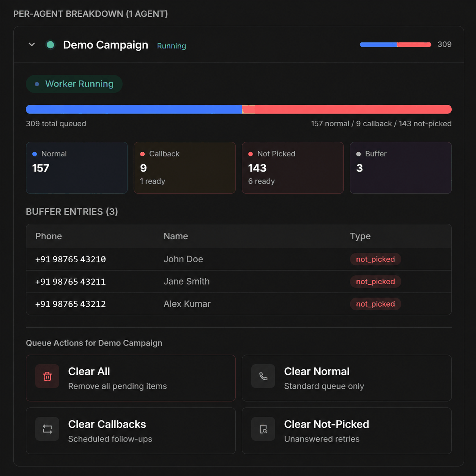Click the Demo Campaign title
Viewport: 476px width, 476px height.
(x=106, y=45)
